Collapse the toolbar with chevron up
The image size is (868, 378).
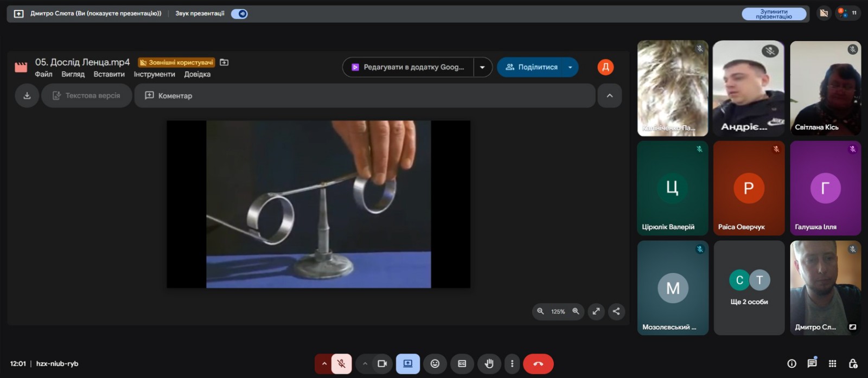pyautogui.click(x=609, y=95)
